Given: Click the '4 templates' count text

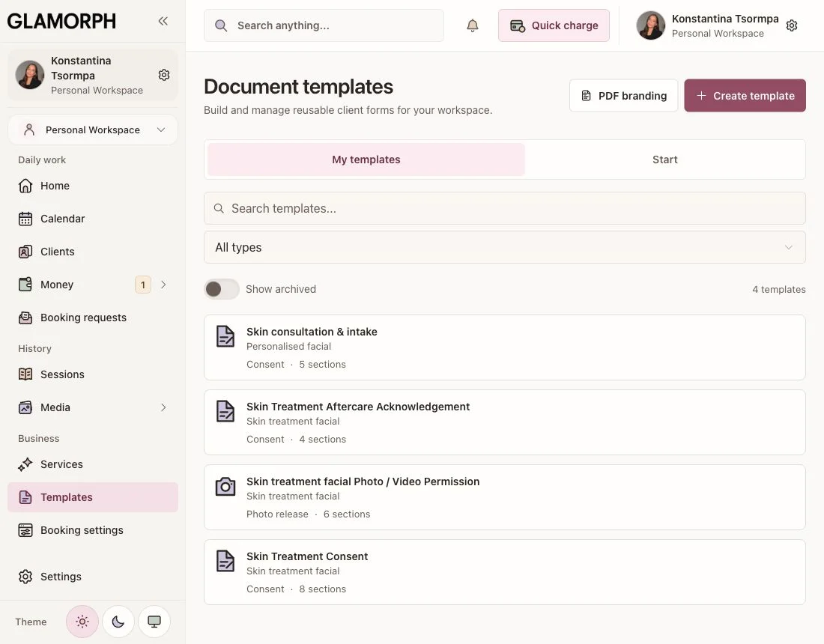Looking at the screenshot, I should pyautogui.click(x=779, y=290).
